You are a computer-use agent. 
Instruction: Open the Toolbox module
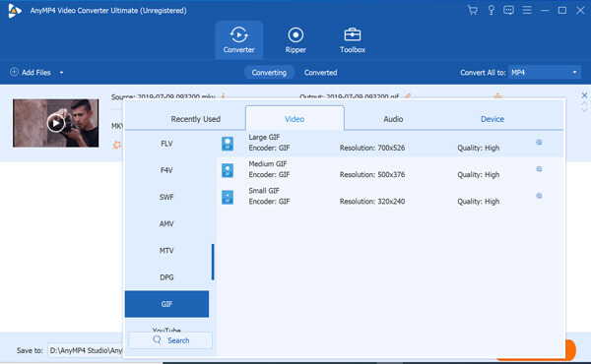[x=353, y=40]
